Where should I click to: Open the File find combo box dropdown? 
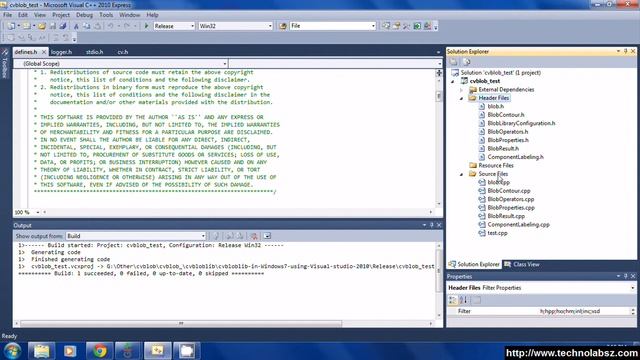[373, 26]
